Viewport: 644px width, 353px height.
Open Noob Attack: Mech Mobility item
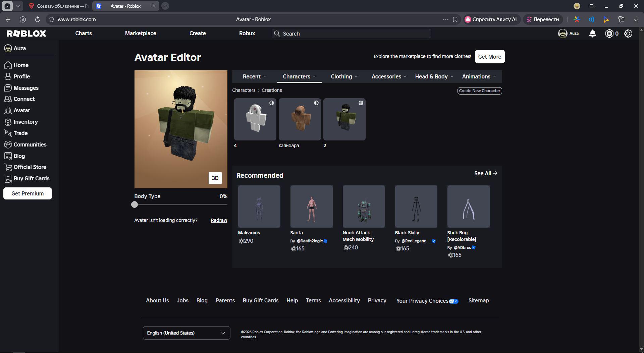(364, 207)
